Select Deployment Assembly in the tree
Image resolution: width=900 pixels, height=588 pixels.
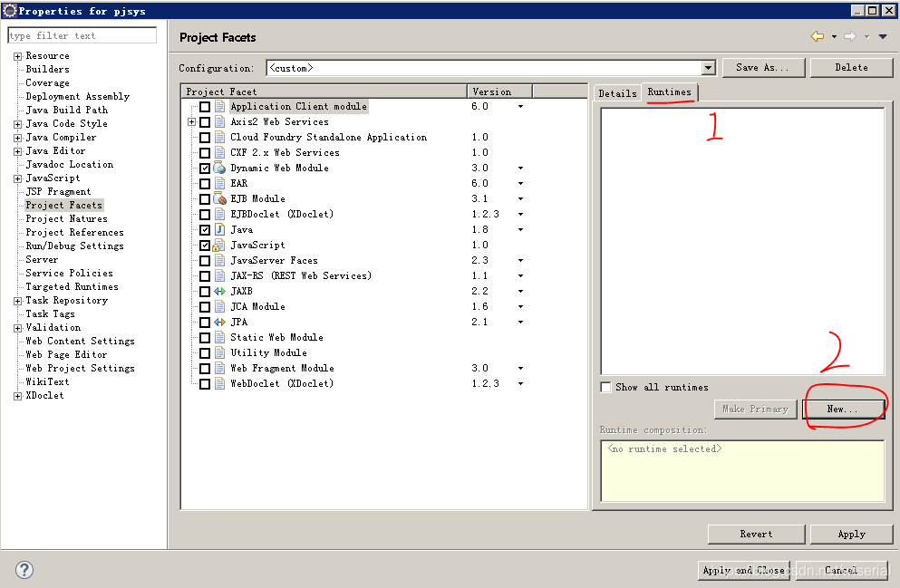coord(77,96)
